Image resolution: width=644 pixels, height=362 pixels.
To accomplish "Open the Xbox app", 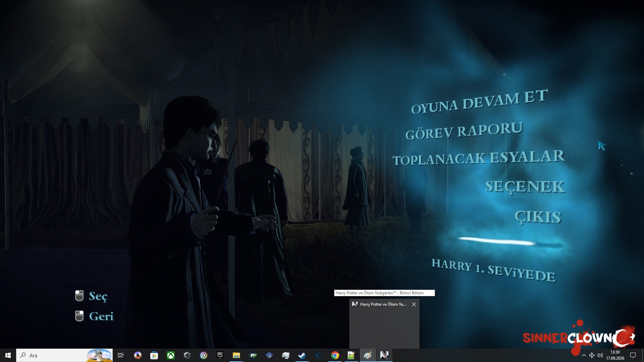I will [x=171, y=355].
